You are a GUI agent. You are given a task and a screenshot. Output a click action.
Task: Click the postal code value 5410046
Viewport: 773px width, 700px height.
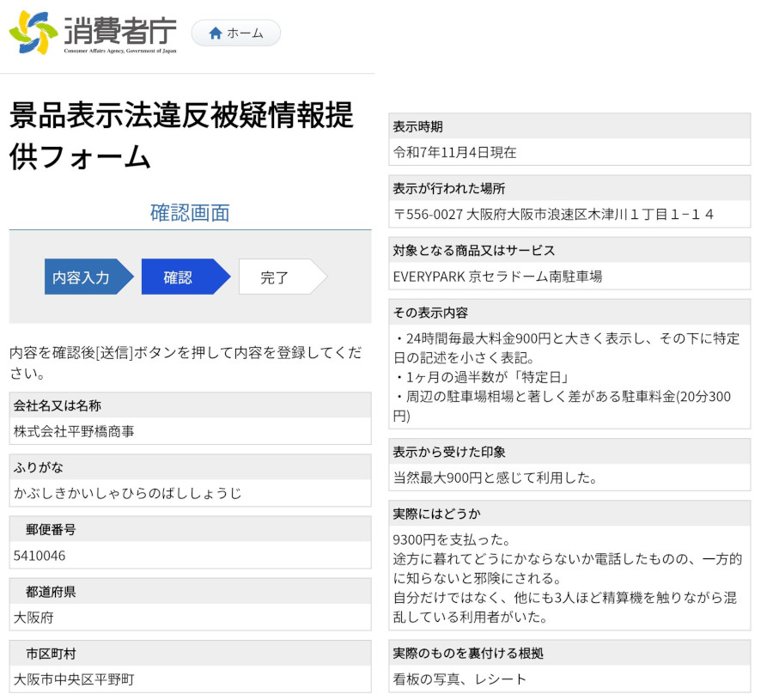coord(40,556)
